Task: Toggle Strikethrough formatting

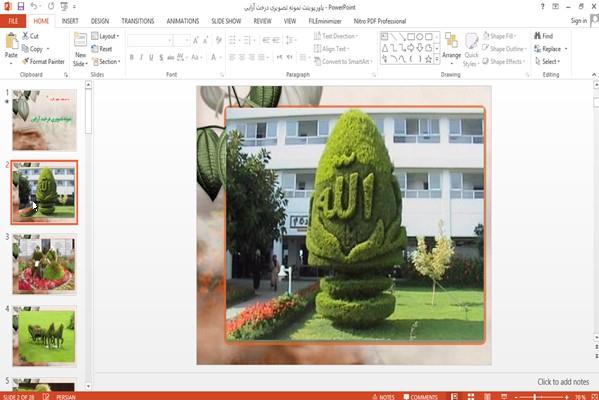Action: pos(170,57)
